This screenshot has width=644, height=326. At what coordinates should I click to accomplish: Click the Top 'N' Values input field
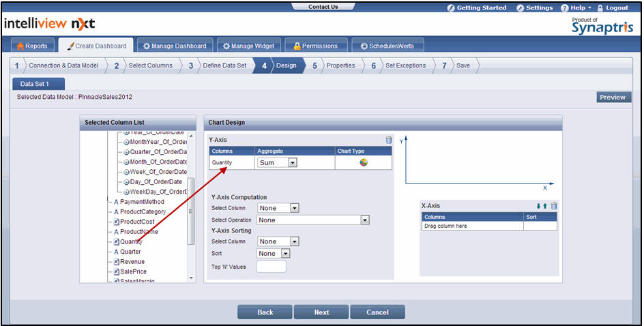[x=272, y=267]
